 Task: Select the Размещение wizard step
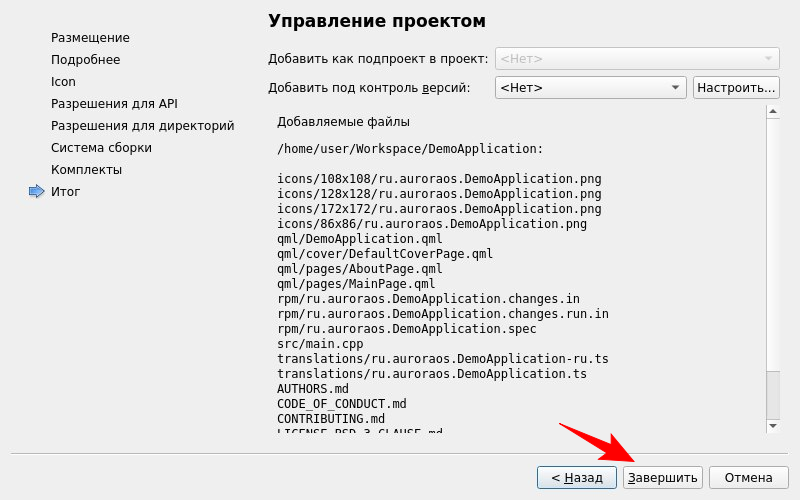90,38
